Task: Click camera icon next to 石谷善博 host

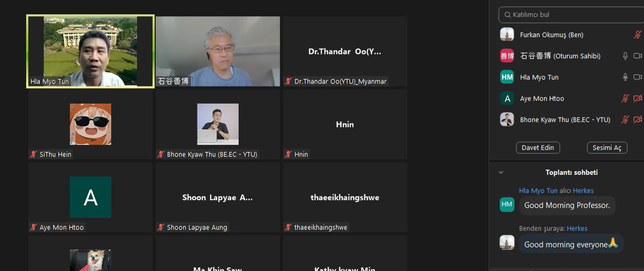Action: point(638,56)
